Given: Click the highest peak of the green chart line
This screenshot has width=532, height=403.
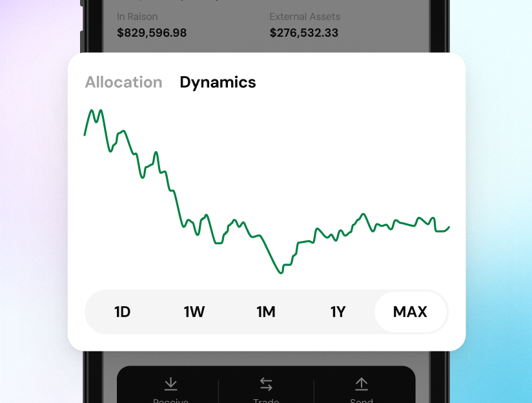Looking at the screenshot, I should point(92,110).
